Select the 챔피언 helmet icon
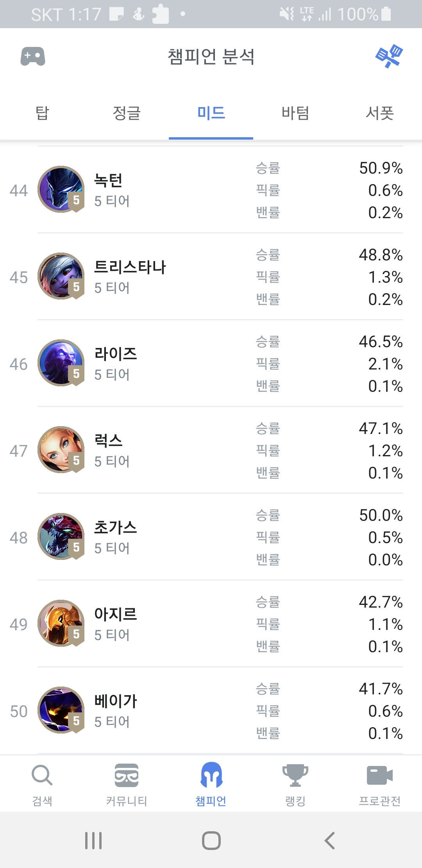The image size is (422, 868). pos(211,776)
